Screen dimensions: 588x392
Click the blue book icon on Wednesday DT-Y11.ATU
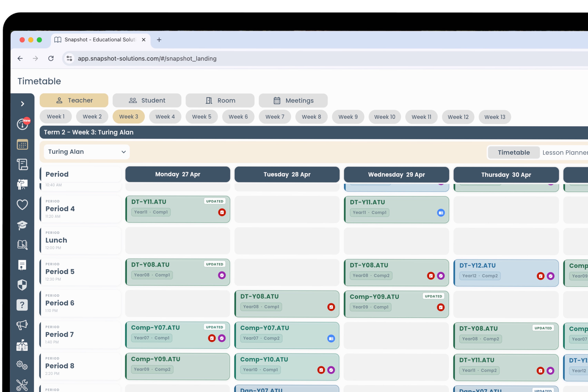click(441, 213)
